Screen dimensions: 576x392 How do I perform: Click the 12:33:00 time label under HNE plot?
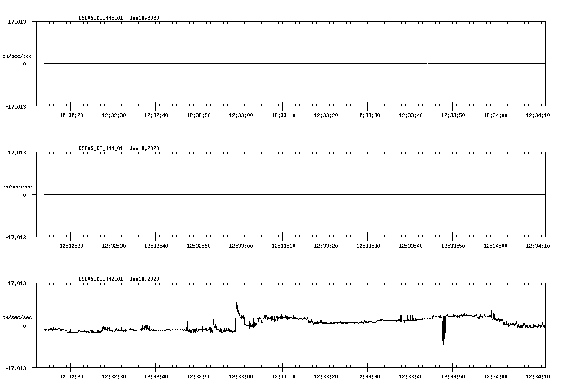(241, 115)
